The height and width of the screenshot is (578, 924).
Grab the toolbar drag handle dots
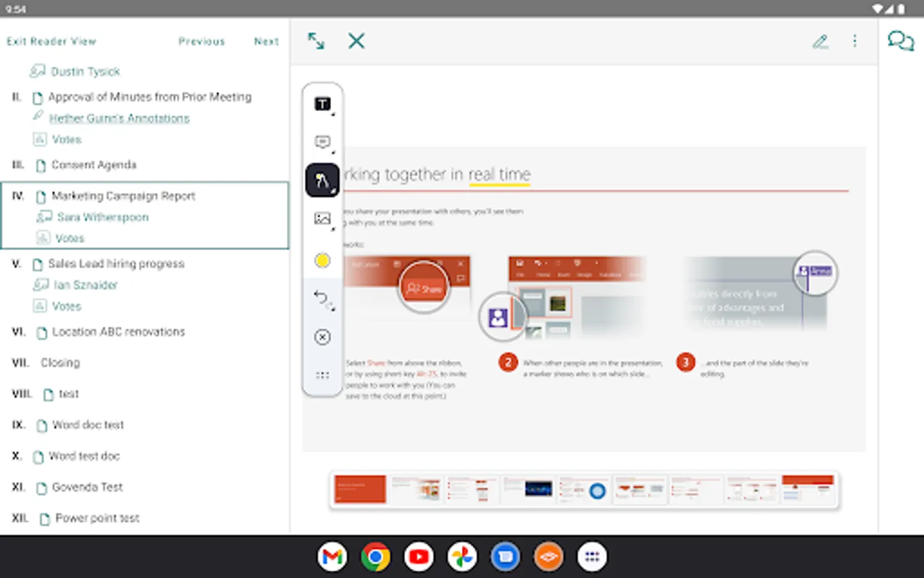point(322,375)
